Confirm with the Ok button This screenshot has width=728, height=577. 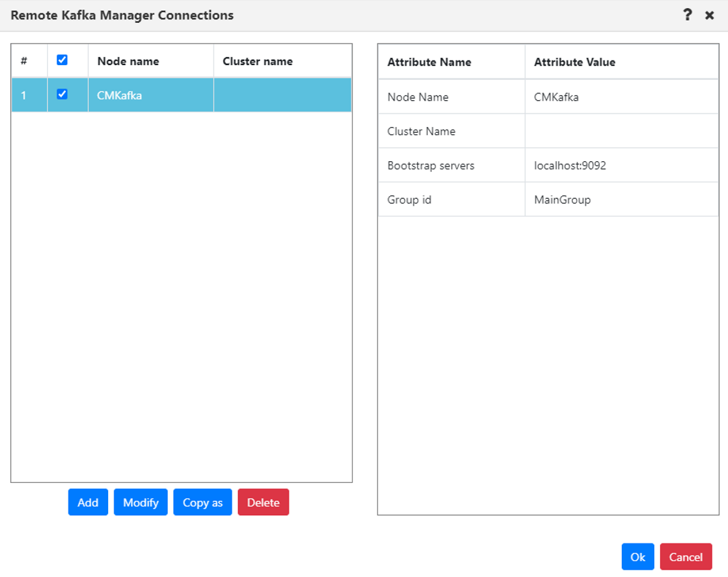click(x=637, y=556)
